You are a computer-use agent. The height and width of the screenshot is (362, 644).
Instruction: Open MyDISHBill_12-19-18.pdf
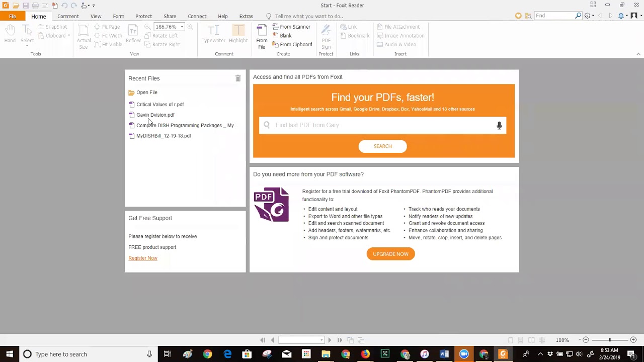tap(160, 136)
